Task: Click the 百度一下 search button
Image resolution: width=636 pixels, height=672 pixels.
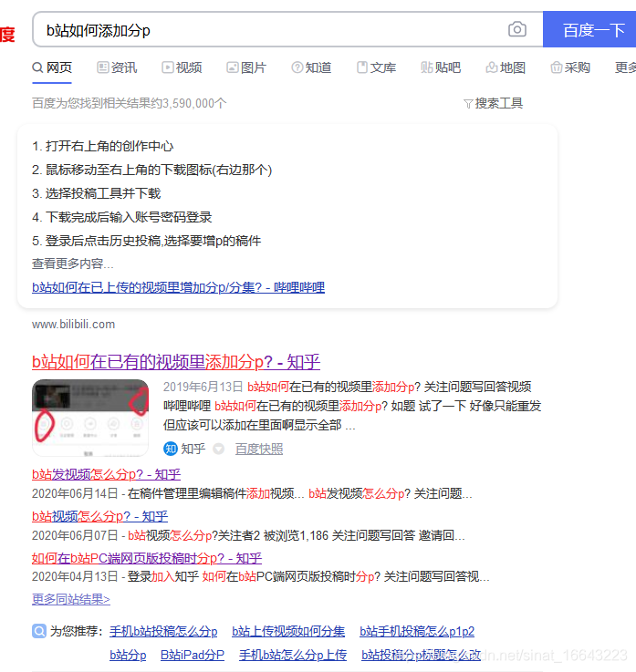Action: click(x=590, y=29)
